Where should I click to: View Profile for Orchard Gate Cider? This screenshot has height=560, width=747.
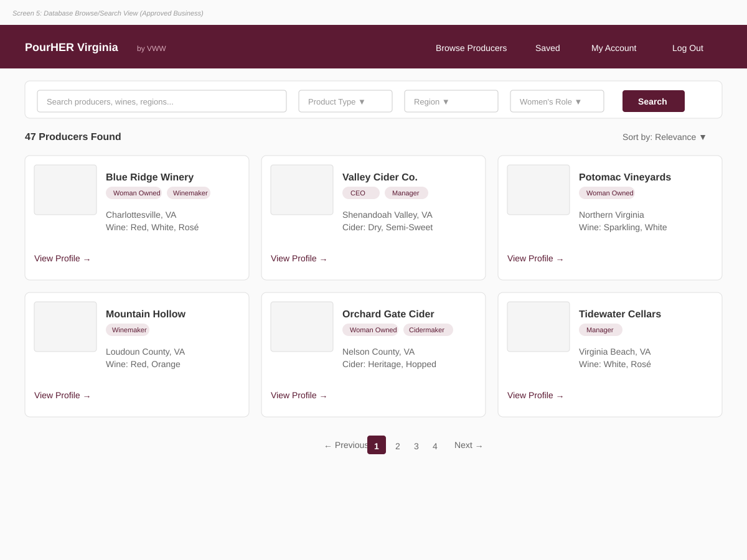[299, 395]
